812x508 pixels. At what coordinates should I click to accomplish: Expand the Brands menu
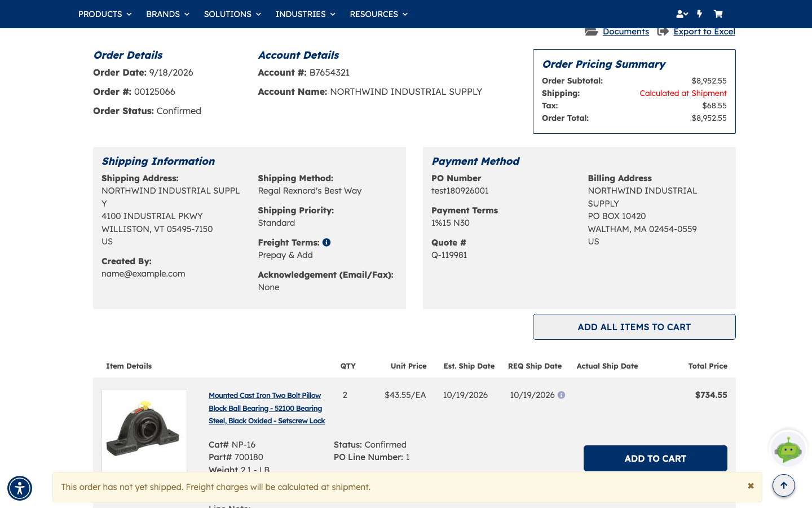(167, 14)
